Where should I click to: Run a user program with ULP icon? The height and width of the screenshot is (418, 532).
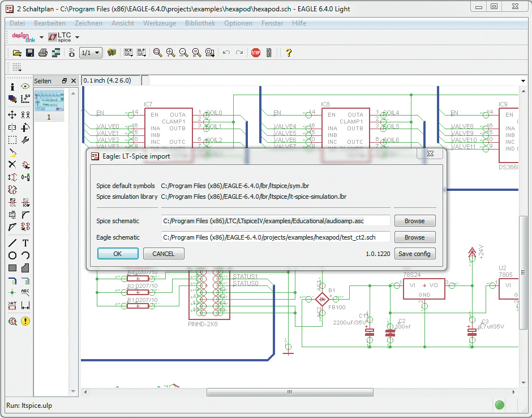click(x=141, y=53)
